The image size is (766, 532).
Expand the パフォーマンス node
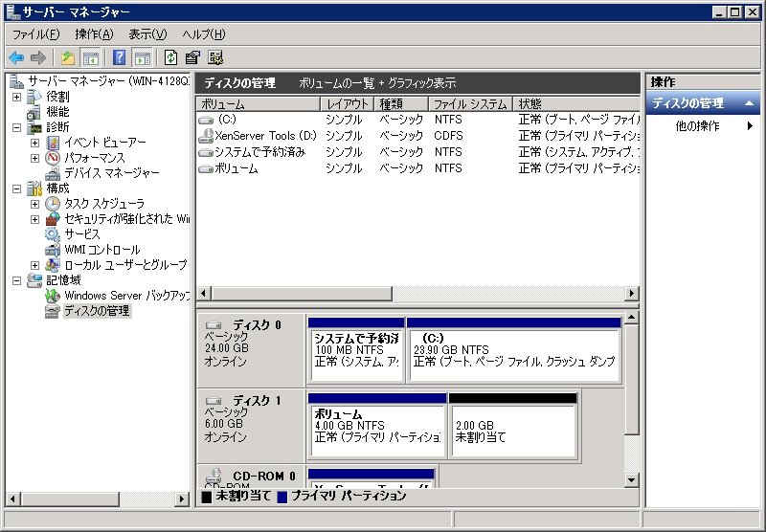coord(34,158)
